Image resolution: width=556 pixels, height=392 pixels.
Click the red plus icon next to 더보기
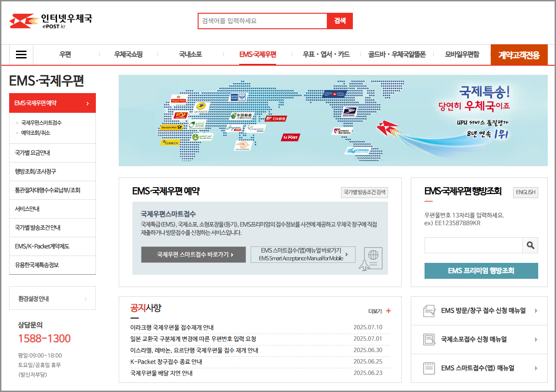(x=388, y=310)
